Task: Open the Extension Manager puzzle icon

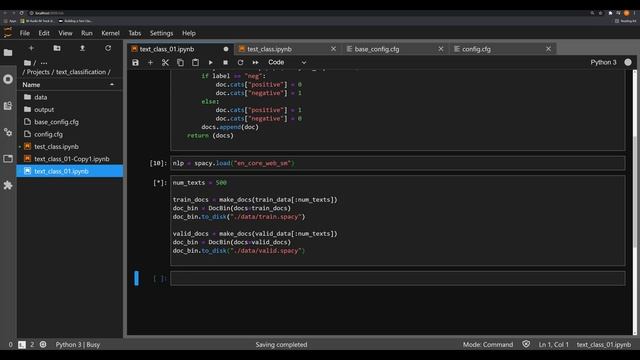Action: (8, 185)
